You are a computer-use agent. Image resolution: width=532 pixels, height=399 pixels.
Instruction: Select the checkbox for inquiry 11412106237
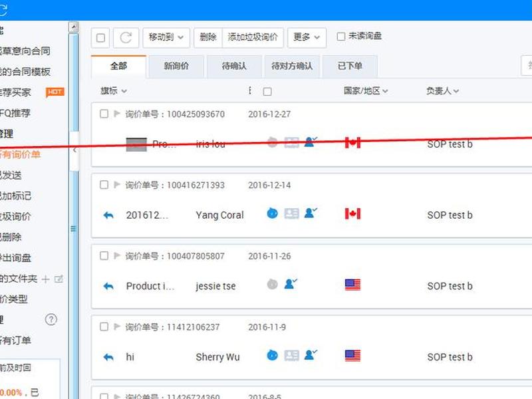click(104, 327)
